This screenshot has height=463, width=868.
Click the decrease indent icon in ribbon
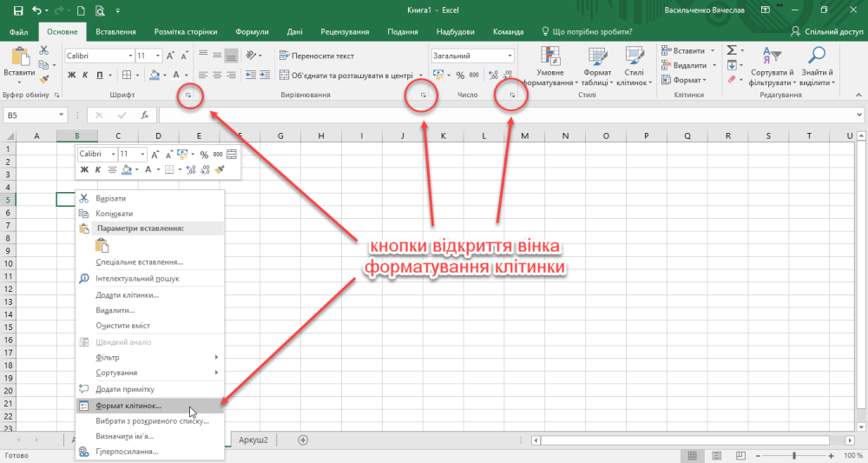(x=251, y=75)
